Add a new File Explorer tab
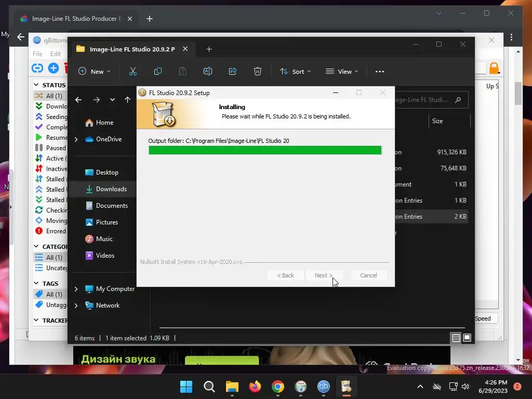This screenshot has height=399, width=532. pyautogui.click(x=209, y=49)
